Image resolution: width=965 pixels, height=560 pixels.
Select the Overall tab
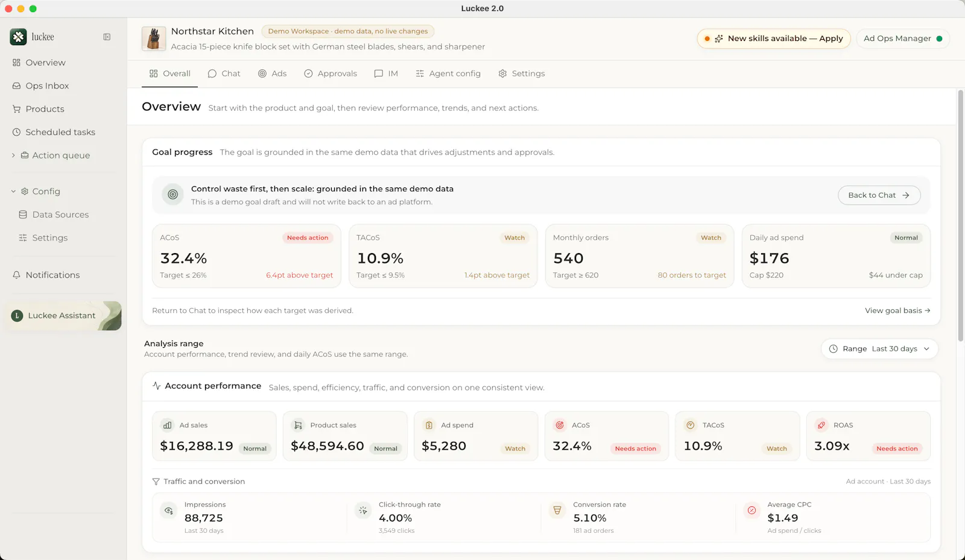tap(170, 74)
